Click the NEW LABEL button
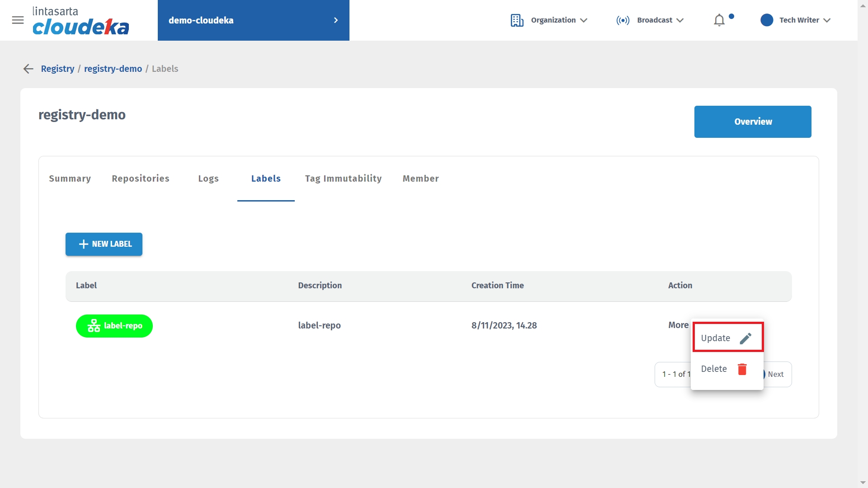 tap(104, 244)
